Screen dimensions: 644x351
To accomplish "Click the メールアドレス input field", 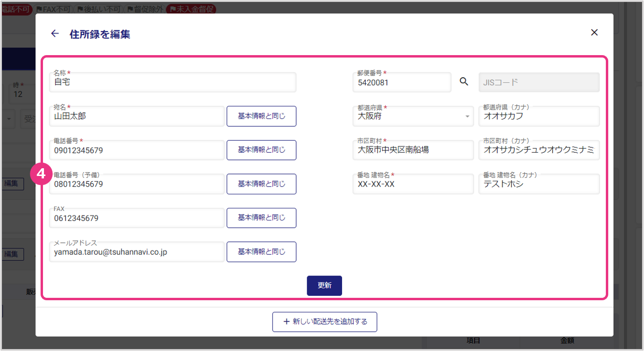I will 137,252.
